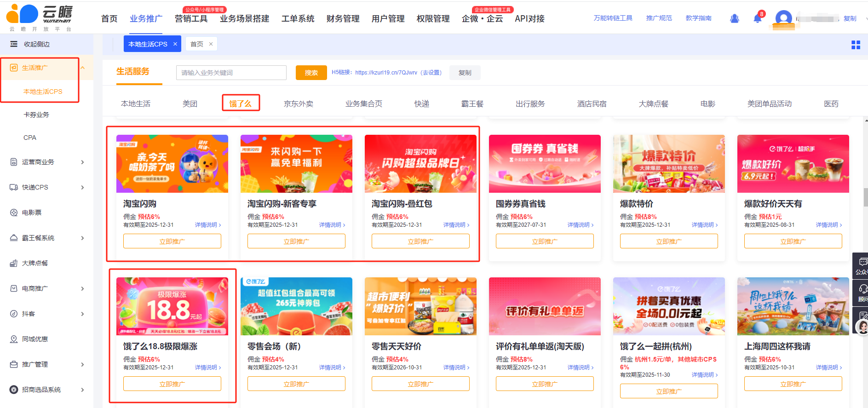This screenshot has width=868, height=408.
Task: Open the 推广规范 link
Action: [659, 18]
